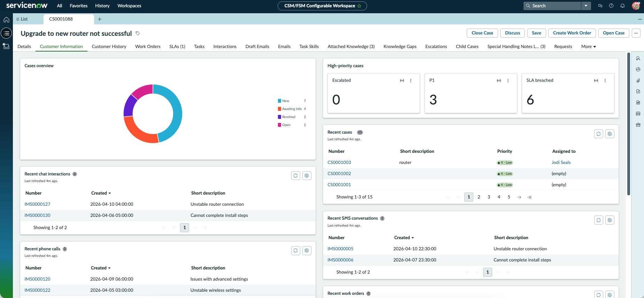Open the chat conversations icon in header

point(600,6)
